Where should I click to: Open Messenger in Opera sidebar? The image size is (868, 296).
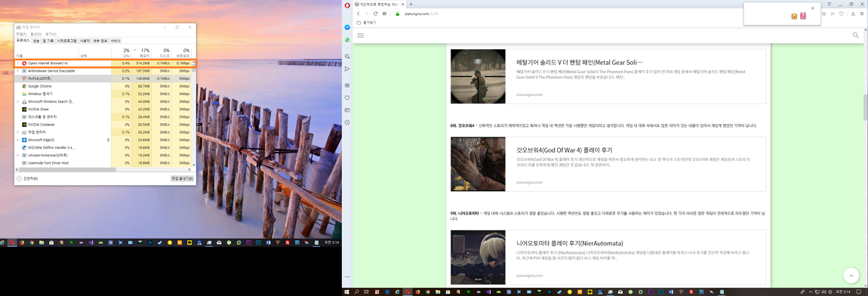[347, 27]
